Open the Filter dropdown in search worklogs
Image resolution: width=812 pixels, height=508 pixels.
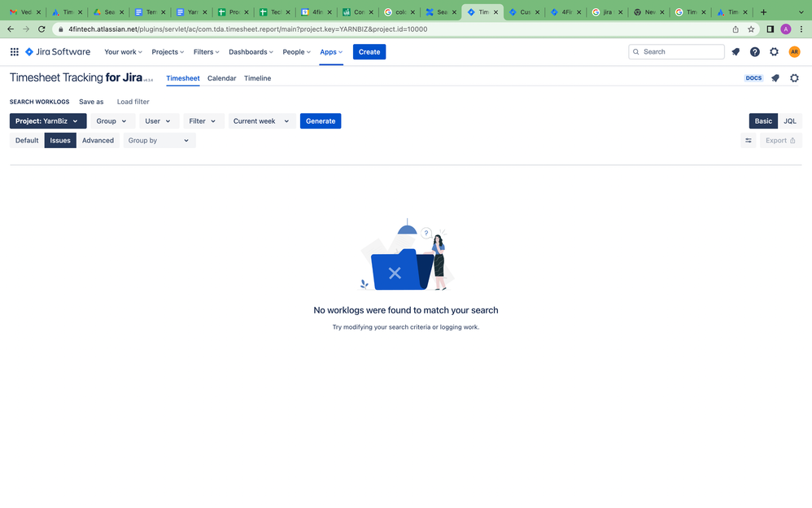click(x=203, y=121)
